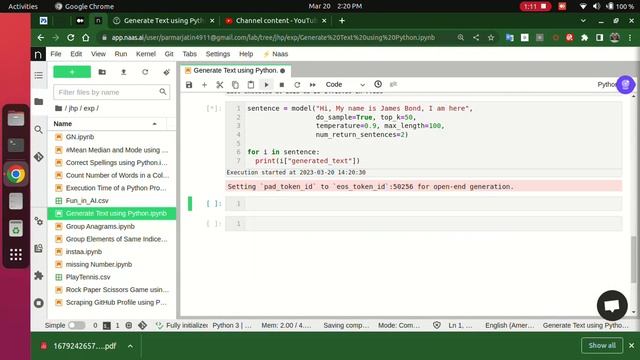Image resolution: width=640 pixels, height=360 pixels.
Task: Click Show all downloads button
Action: click(x=602, y=346)
